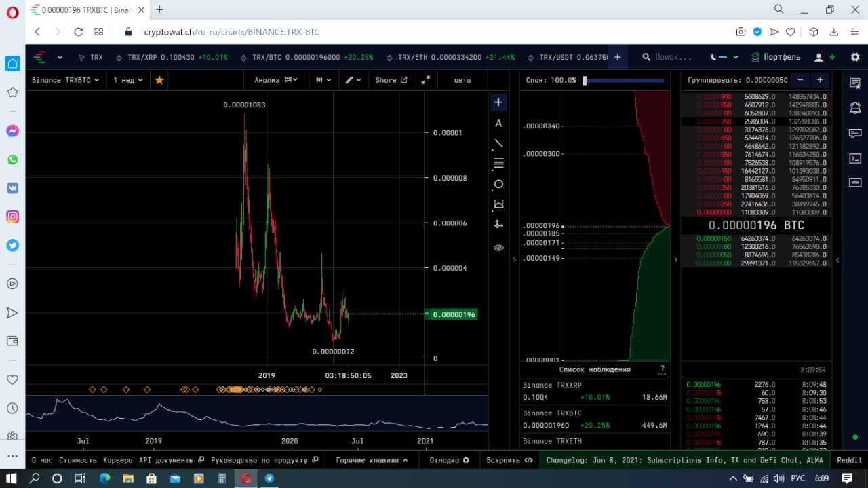Open the Отладка debug settings
Screen dimensions: 868x488
pos(449,460)
